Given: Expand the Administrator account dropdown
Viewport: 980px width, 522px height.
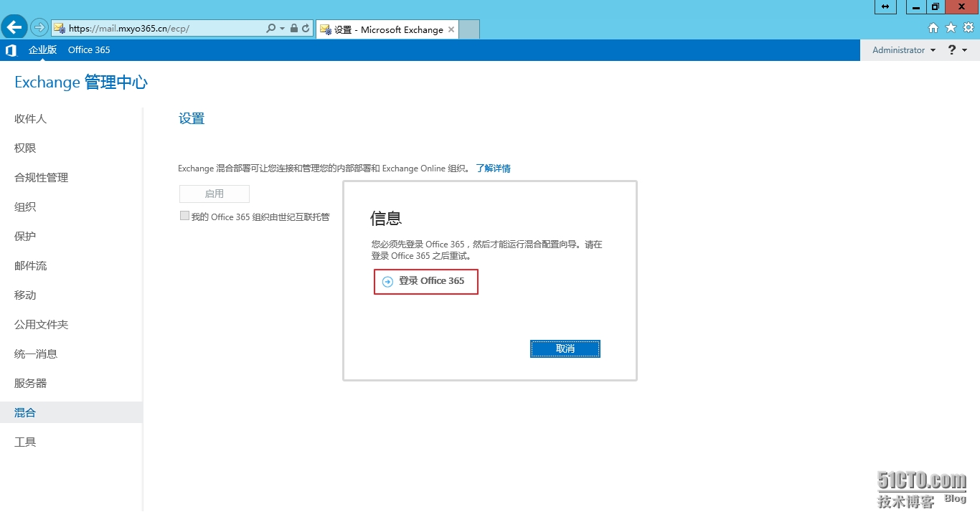Looking at the screenshot, I should [903, 50].
